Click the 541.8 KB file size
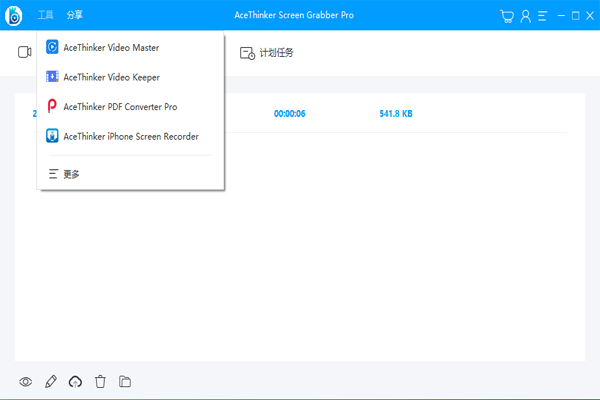 click(396, 114)
